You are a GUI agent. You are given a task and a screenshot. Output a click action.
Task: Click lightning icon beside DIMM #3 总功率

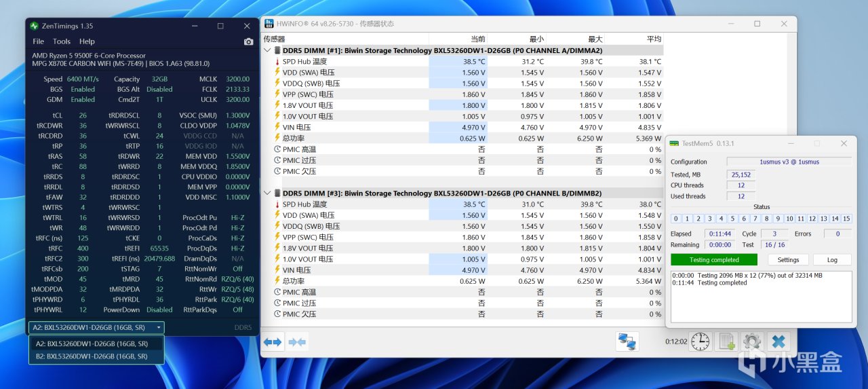coord(277,281)
